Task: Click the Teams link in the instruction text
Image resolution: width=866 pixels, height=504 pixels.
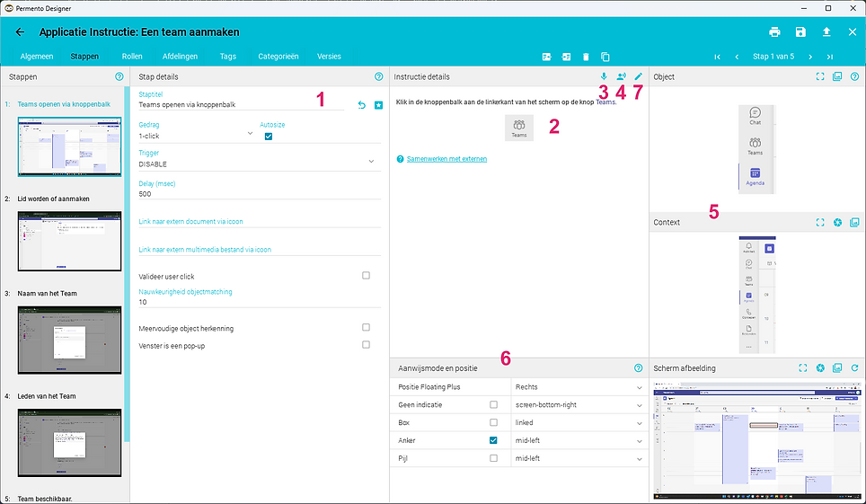Action: pos(605,102)
